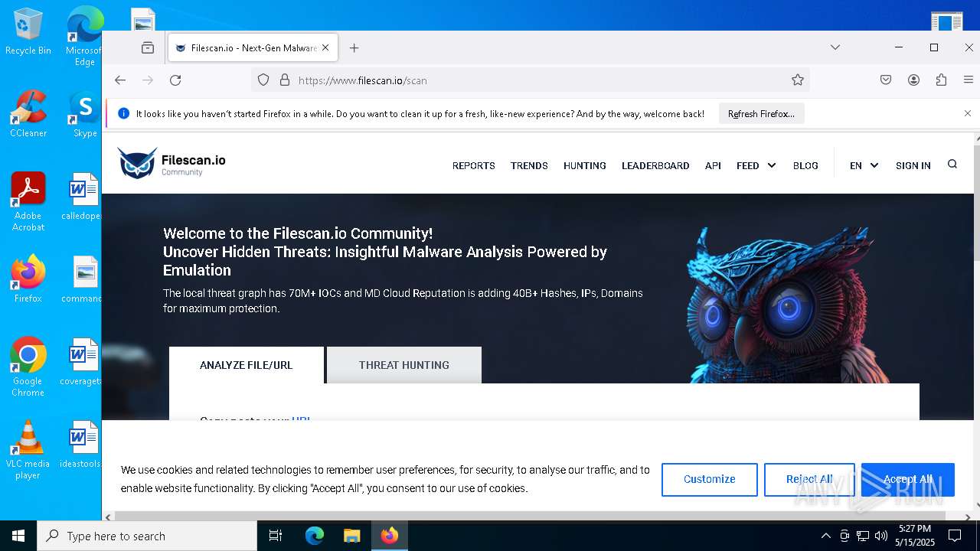Visit the BLOG link

point(805,165)
